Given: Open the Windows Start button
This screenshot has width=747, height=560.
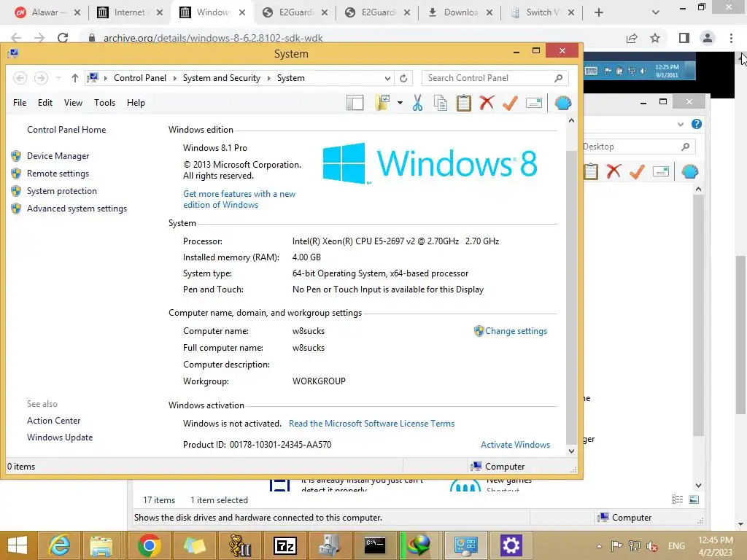Looking at the screenshot, I should (x=18, y=545).
